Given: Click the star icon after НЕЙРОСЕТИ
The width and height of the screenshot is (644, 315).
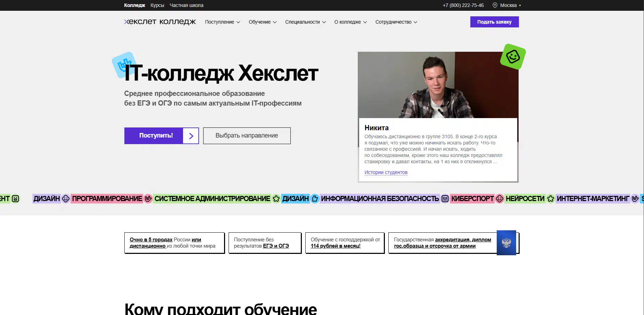Looking at the screenshot, I should click(551, 199).
